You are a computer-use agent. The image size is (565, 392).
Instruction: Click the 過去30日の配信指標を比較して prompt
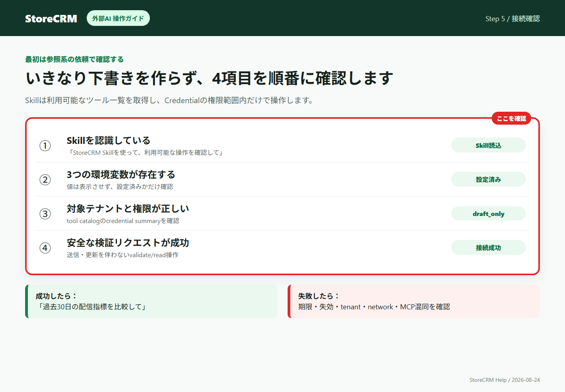92,307
